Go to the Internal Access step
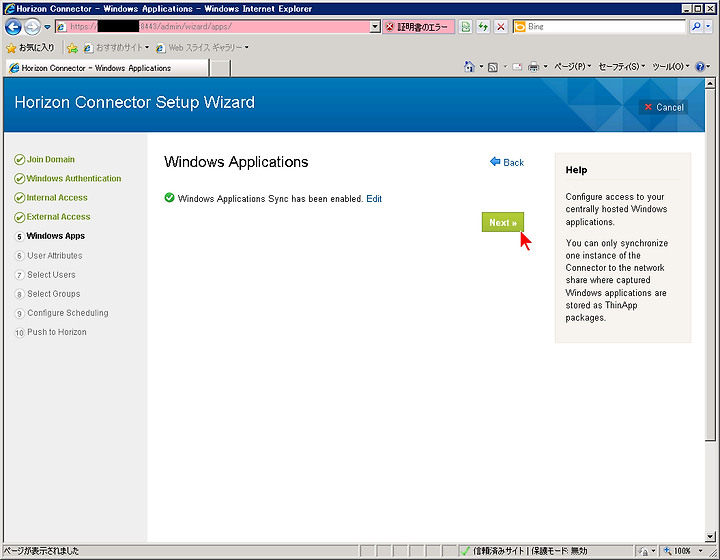This screenshot has width=720, height=560. [x=51, y=198]
